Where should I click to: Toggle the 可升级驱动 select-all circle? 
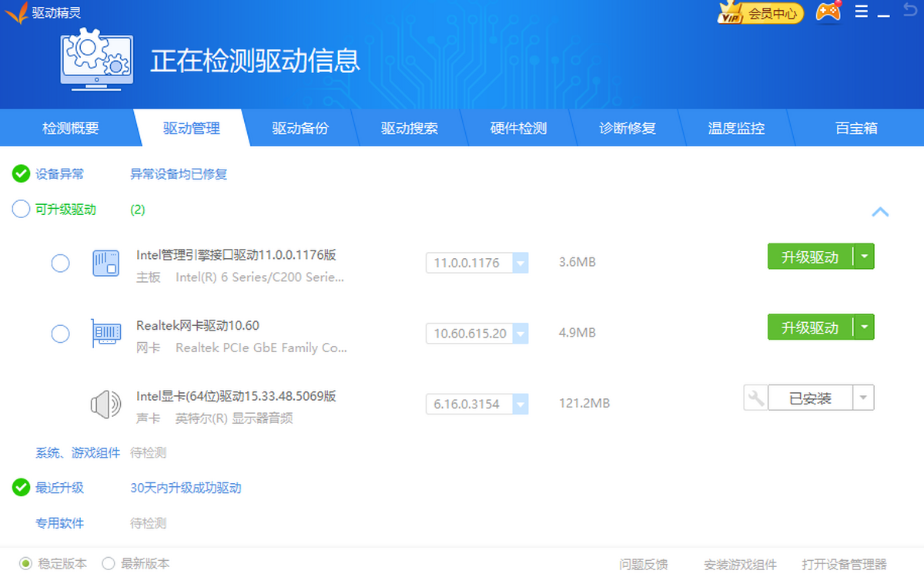coord(21,210)
